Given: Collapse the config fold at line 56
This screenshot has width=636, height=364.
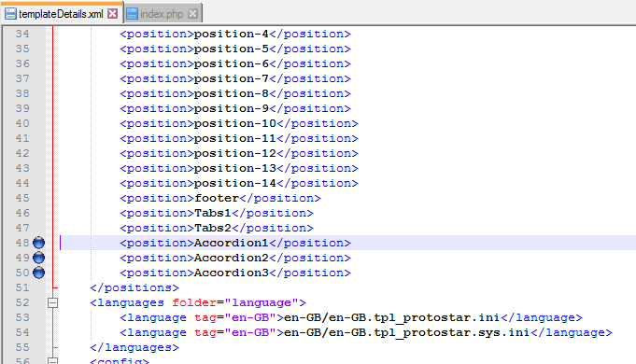Looking at the screenshot, I should (x=52, y=361).
